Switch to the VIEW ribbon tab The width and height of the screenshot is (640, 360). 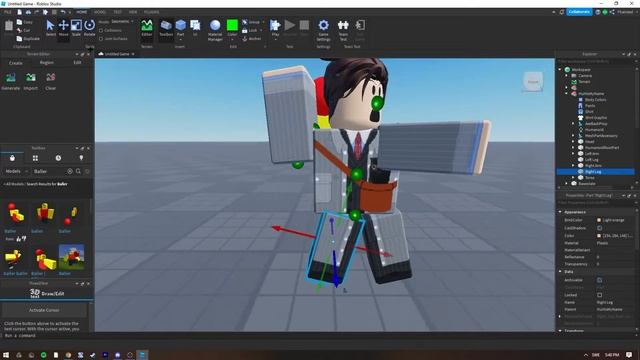coord(133,12)
